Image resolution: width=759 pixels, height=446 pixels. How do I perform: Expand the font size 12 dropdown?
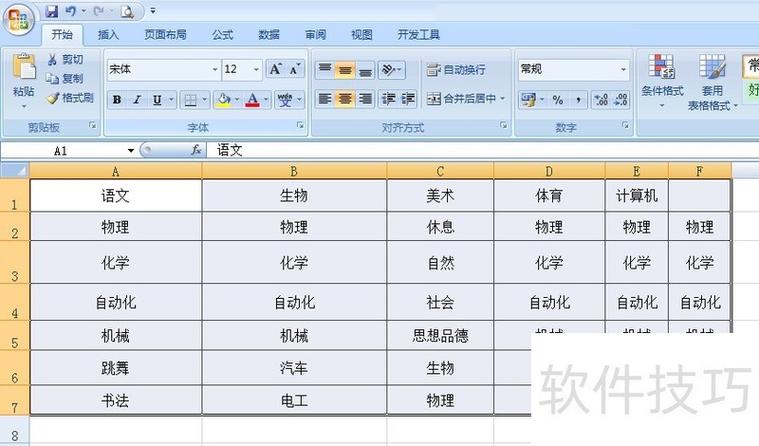tap(257, 70)
